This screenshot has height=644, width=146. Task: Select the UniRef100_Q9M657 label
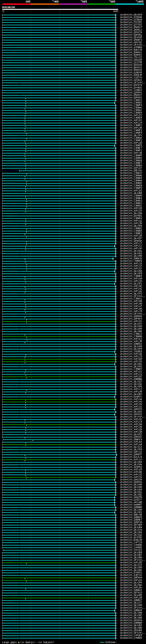pos(131,454)
